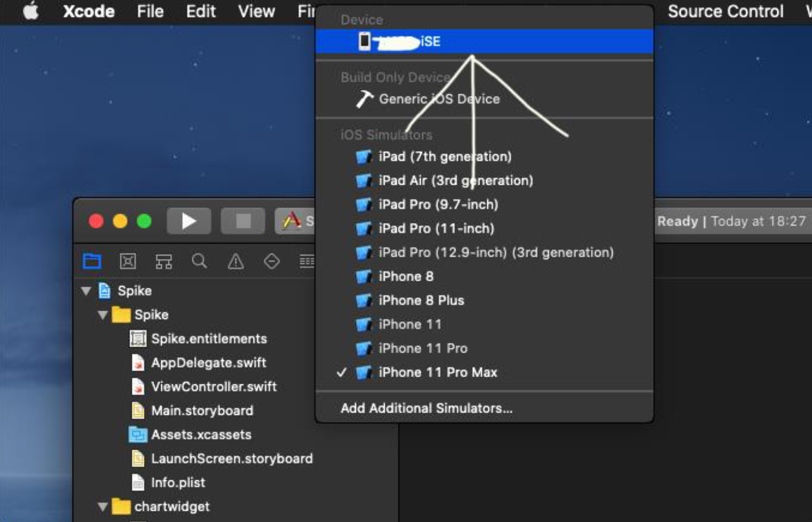Show the Symbol navigator
812x522 pixels.
tap(164, 261)
